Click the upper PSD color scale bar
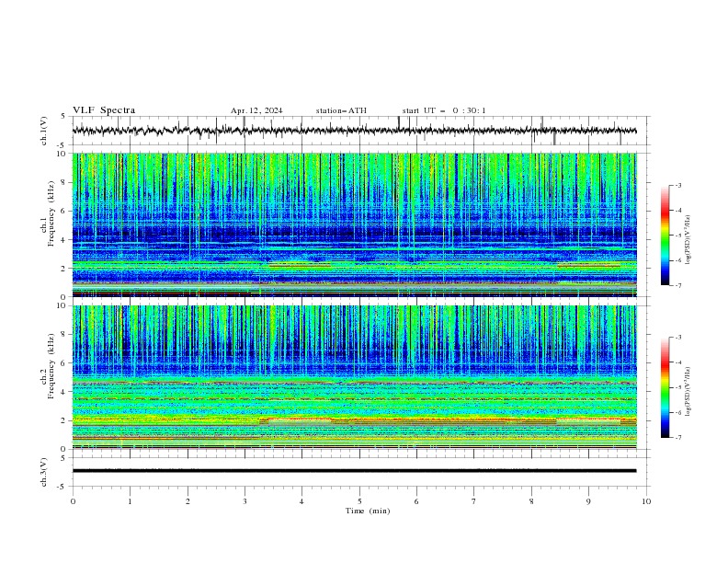Image resolution: width=728 pixels, height=563 pixels. pyautogui.click(x=665, y=236)
